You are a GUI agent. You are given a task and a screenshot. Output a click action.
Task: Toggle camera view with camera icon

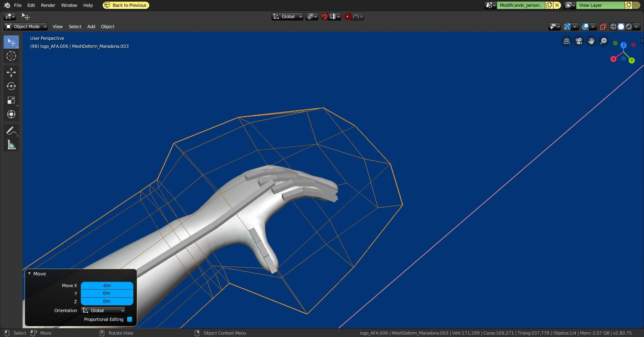tap(579, 41)
